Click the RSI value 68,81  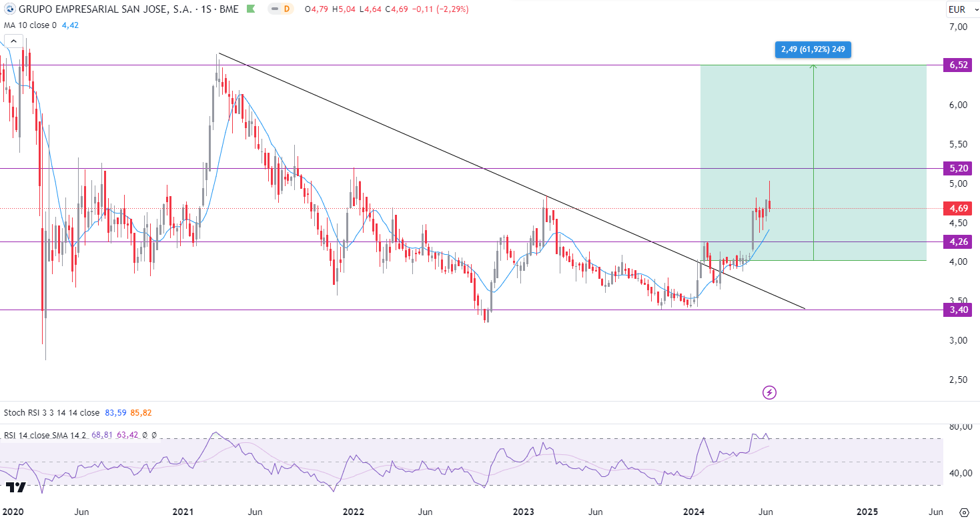point(102,435)
